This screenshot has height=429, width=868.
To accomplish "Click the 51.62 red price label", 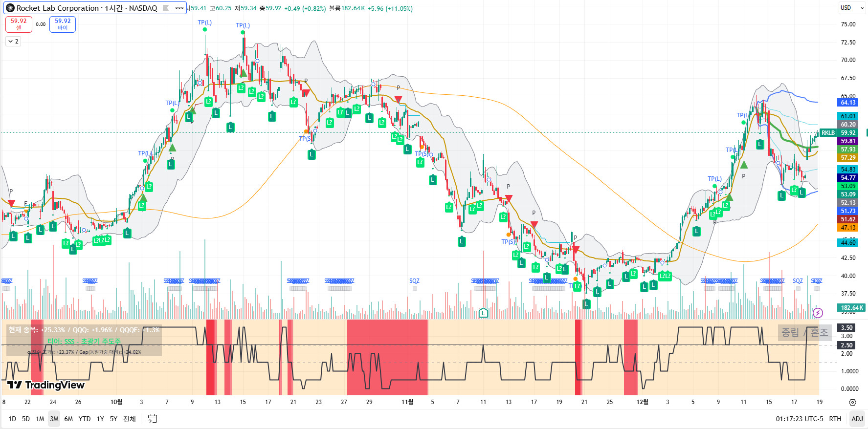I will (x=848, y=219).
